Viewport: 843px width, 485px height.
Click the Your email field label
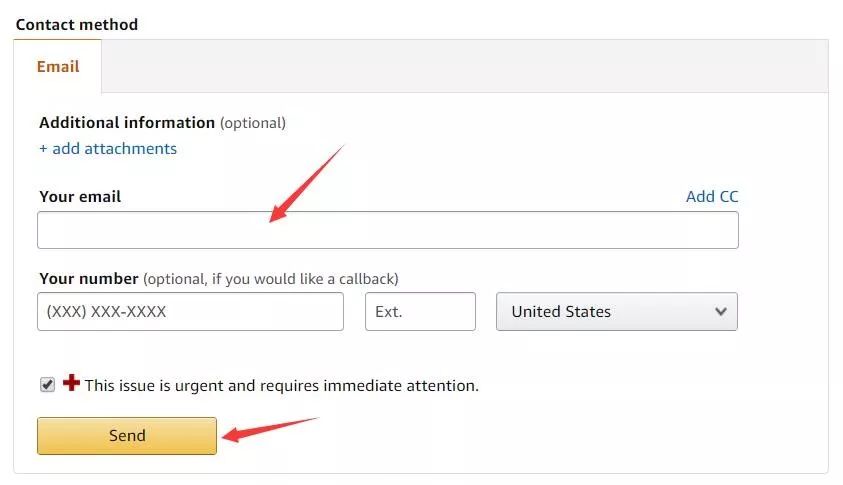[x=80, y=197]
